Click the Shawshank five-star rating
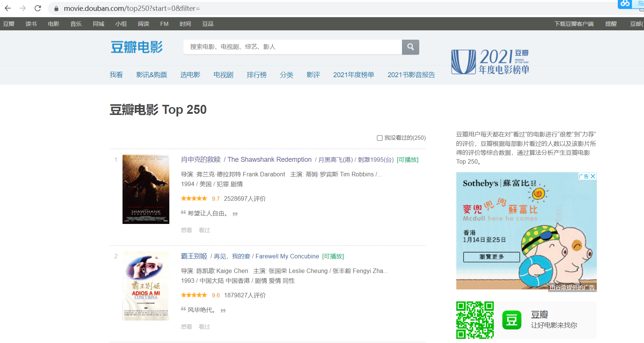The image size is (644, 343). [x=194, y=198]
